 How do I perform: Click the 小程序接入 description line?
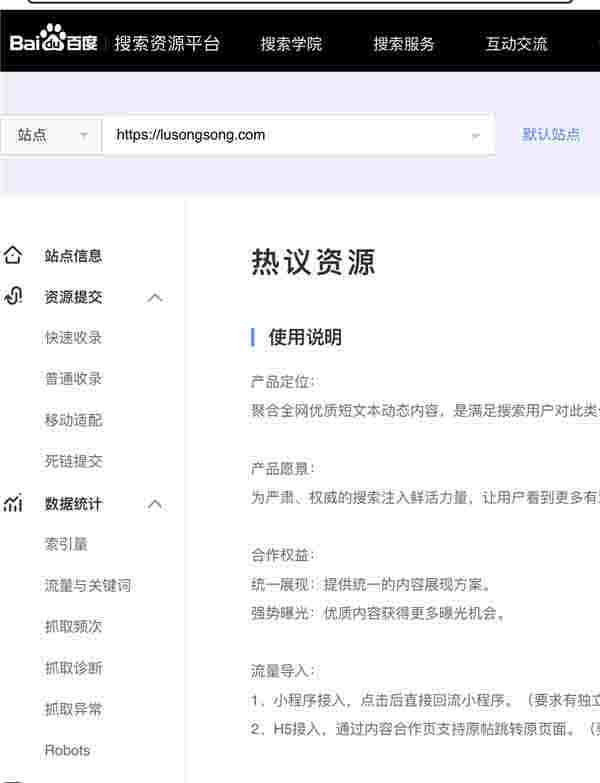[x=425, y=700]
